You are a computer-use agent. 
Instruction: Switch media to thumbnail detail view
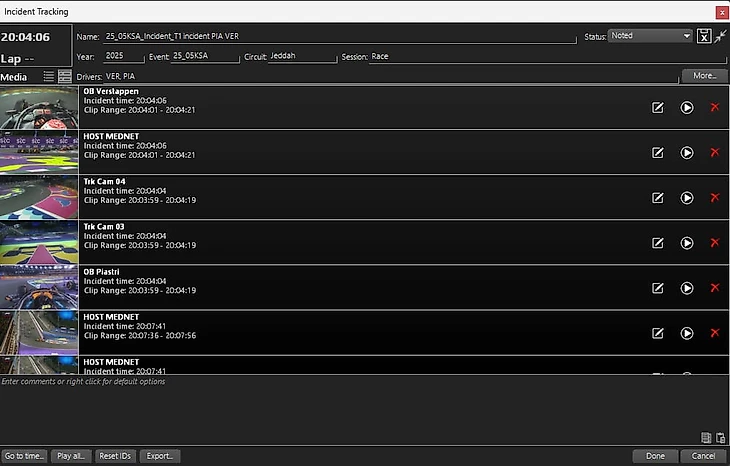(65, 76)
